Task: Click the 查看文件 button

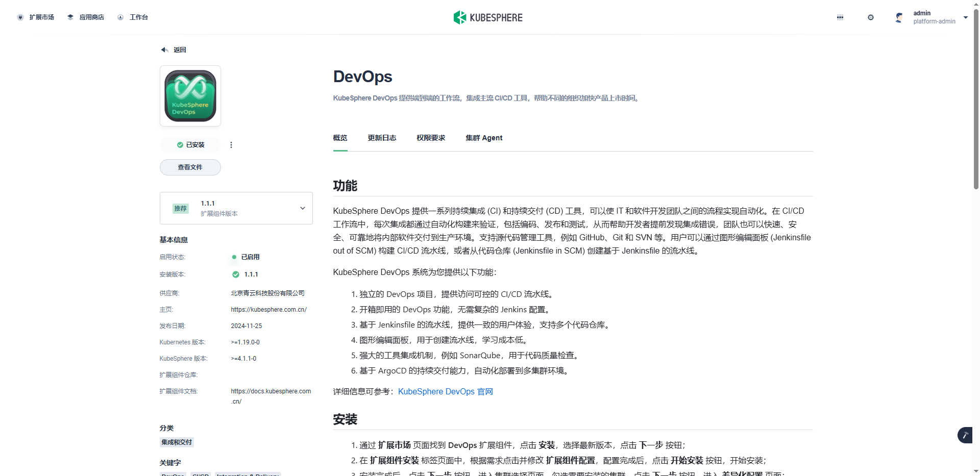Action: click(x=190, y=167)
